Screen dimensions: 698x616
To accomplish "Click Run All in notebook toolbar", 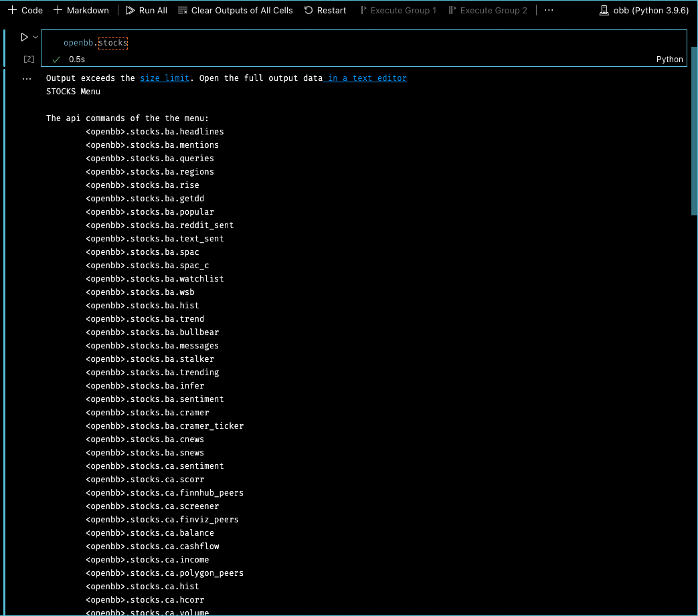I will [147, 10].
